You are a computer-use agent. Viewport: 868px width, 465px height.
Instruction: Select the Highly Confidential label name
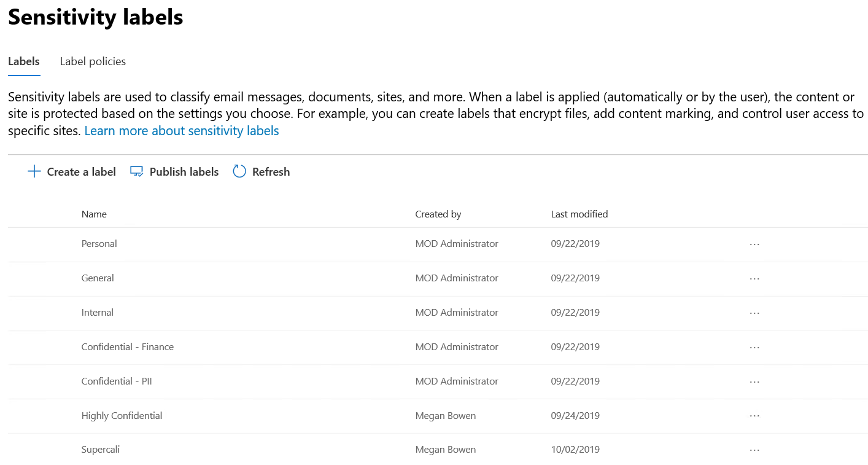coord(122,416)
